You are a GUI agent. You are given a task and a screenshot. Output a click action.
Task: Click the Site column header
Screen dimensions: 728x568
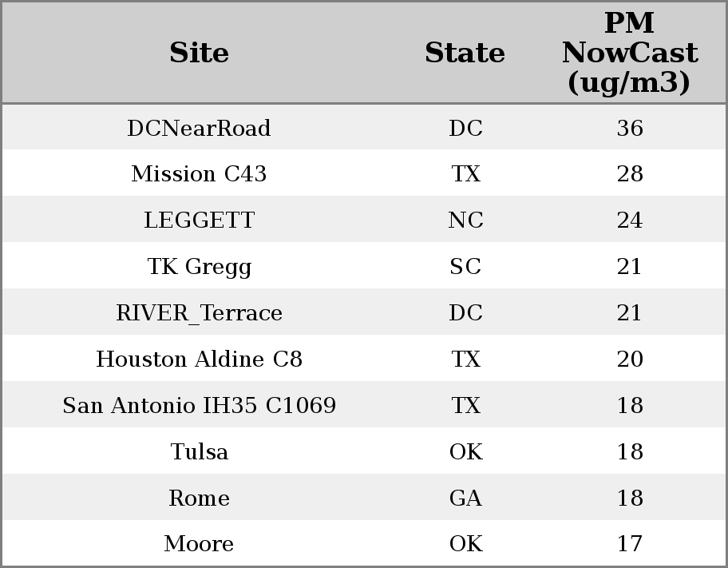(x=199, y=53)
